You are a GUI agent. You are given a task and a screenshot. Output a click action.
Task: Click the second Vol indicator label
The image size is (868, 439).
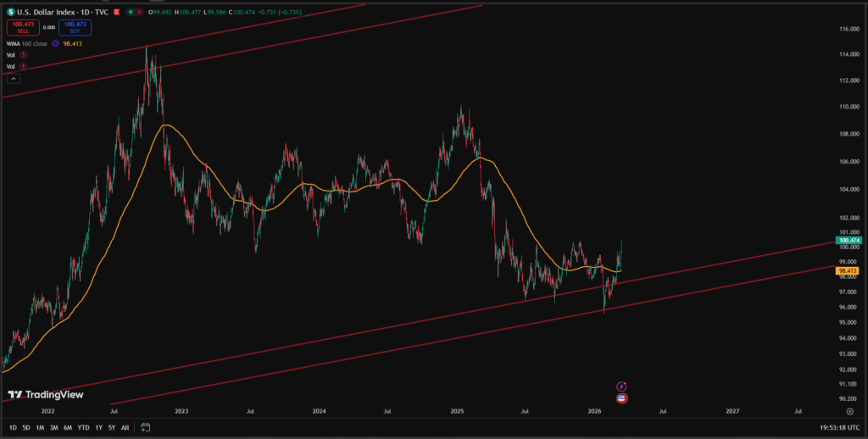pos(10,66)
